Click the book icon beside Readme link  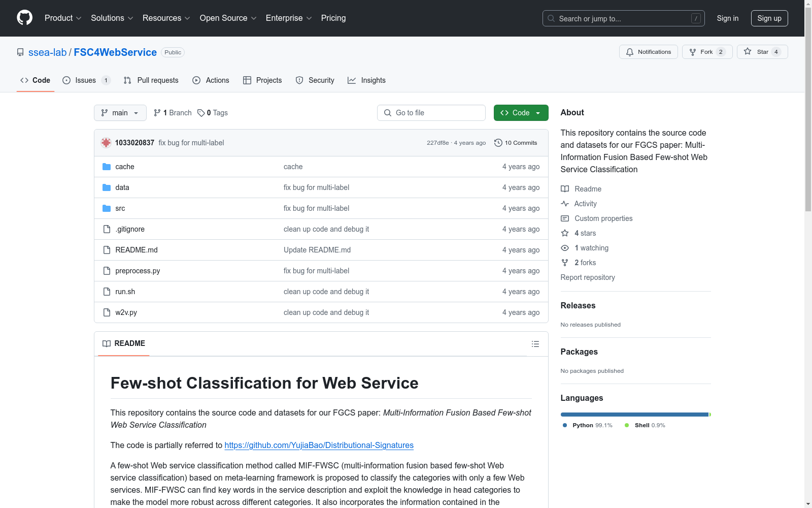[565, 189]
